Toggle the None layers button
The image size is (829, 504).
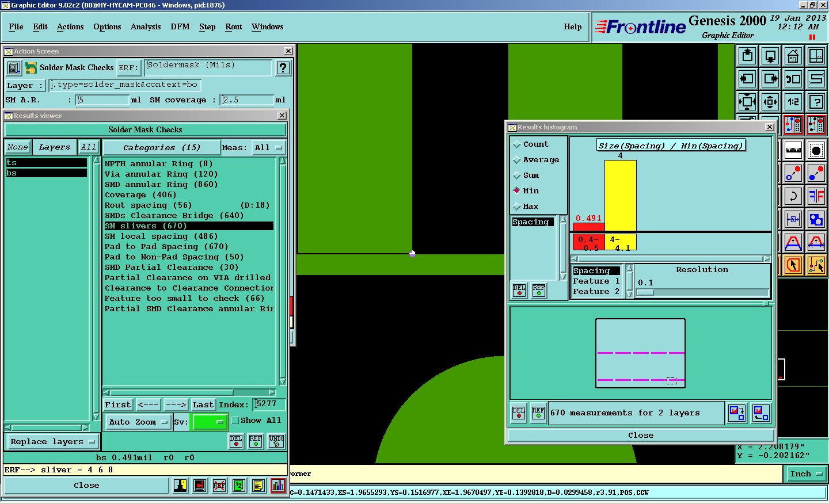(18, 147)
